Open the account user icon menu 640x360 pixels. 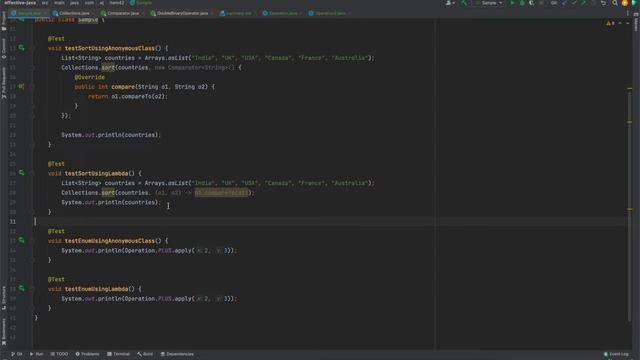(x=450, y=3)
